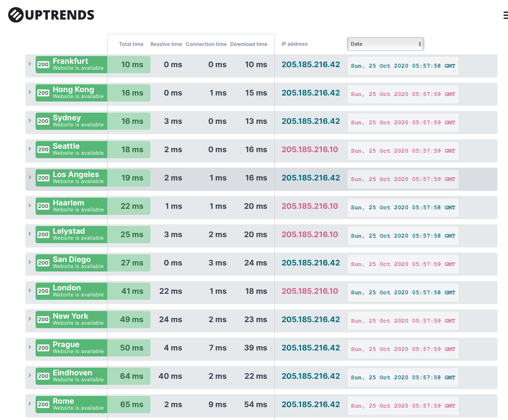Click the 200 status badge for New York
Screen dimensions: 508x420
[43, 319]
